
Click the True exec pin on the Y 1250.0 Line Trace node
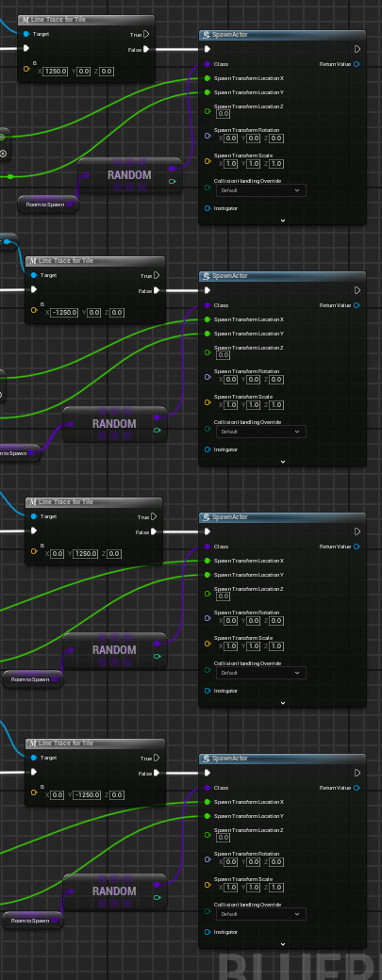pos(154,517)
